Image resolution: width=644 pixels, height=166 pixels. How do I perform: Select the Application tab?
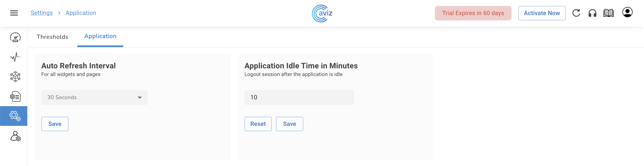100,36
